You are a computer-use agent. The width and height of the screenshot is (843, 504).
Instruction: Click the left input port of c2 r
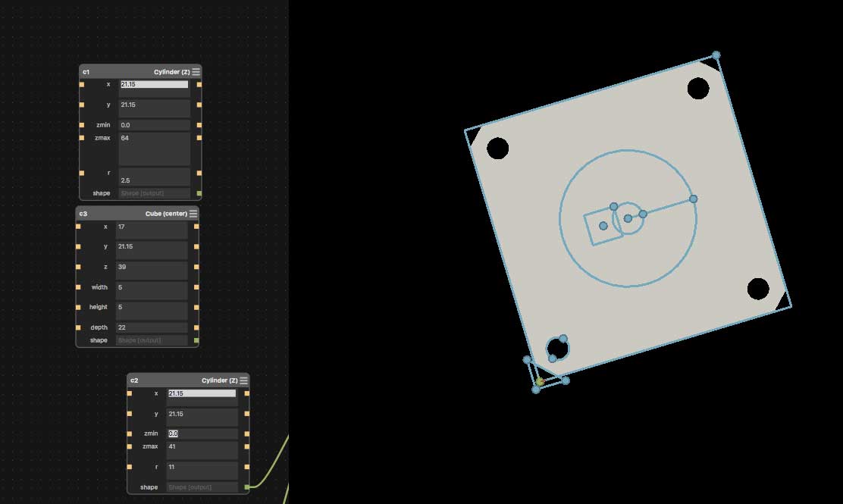coord(130,467)
